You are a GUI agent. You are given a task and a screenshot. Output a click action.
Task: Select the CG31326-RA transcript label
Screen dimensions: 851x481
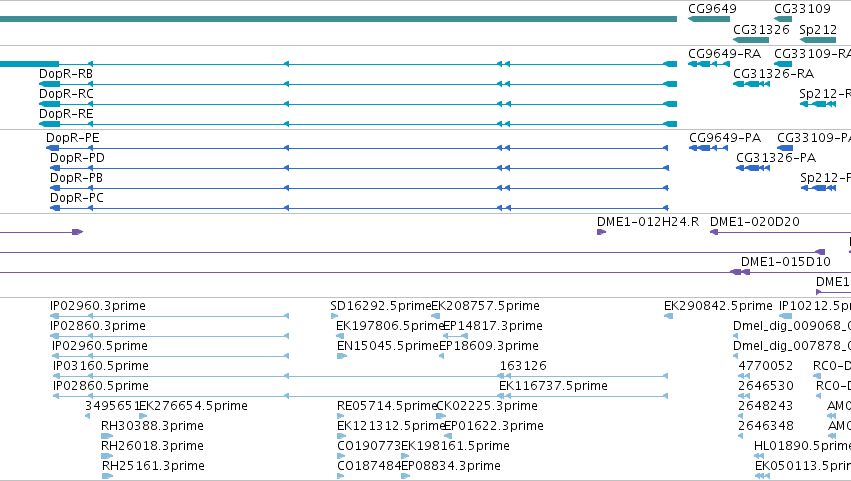[x=773, y=74]
